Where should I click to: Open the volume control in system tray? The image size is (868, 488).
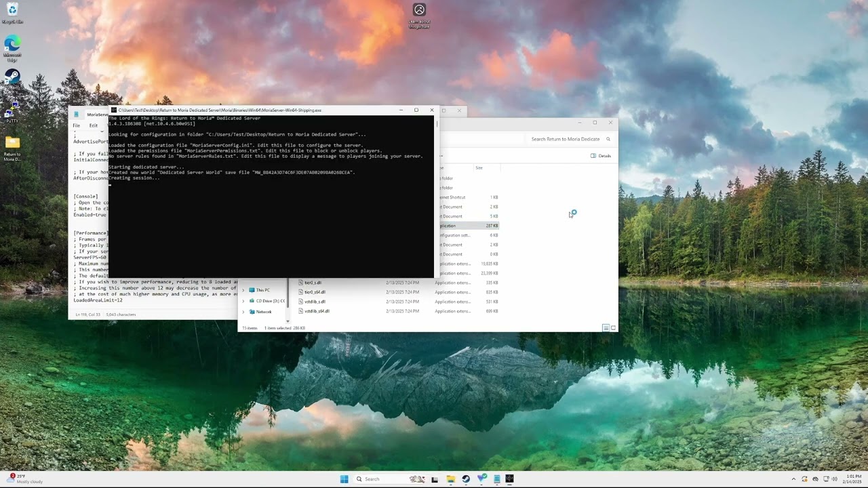click(x=835, y=479)
